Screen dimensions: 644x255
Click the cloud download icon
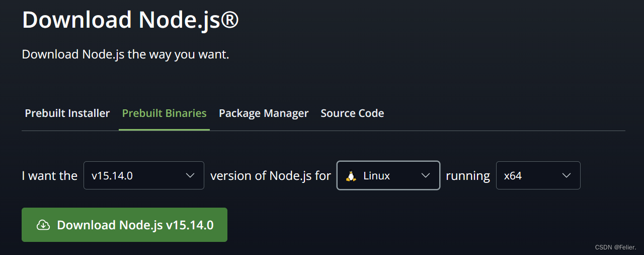pyautogui.click(x=43, y=225)
